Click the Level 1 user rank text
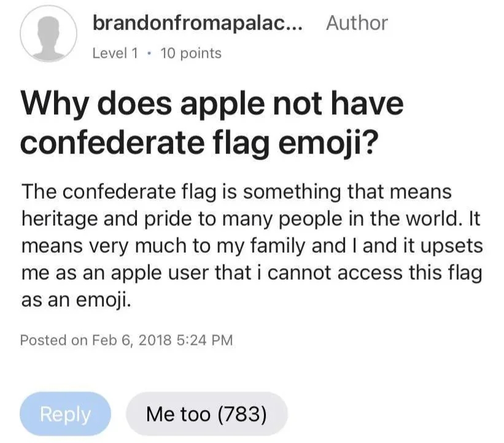 115,53
